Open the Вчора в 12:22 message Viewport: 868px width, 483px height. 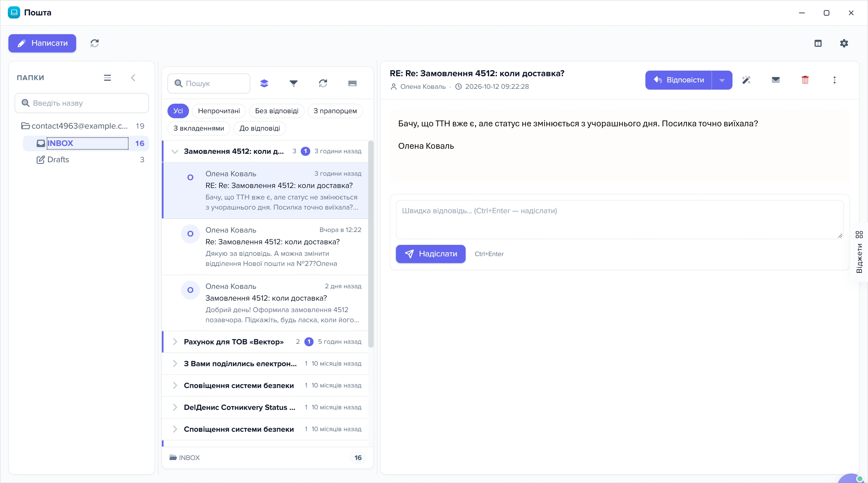point(265,247)
